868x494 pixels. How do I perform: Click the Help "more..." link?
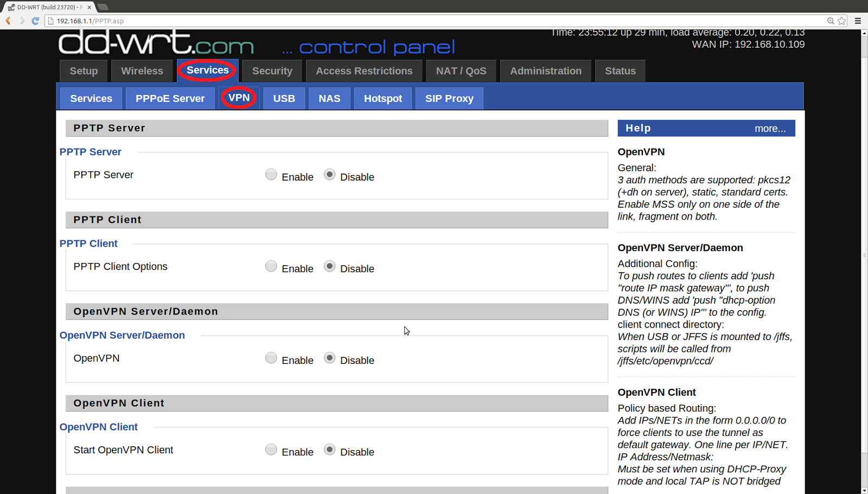pyautogui.click(x=770, y=129)
